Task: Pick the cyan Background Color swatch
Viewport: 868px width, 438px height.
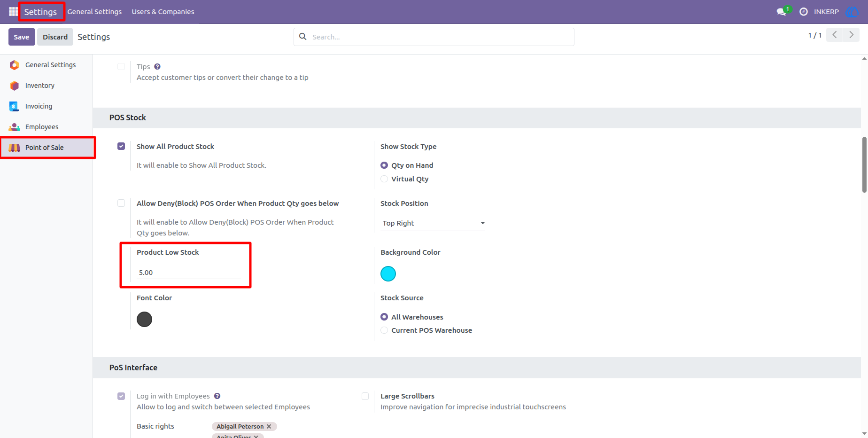Action: pos(388,274)
